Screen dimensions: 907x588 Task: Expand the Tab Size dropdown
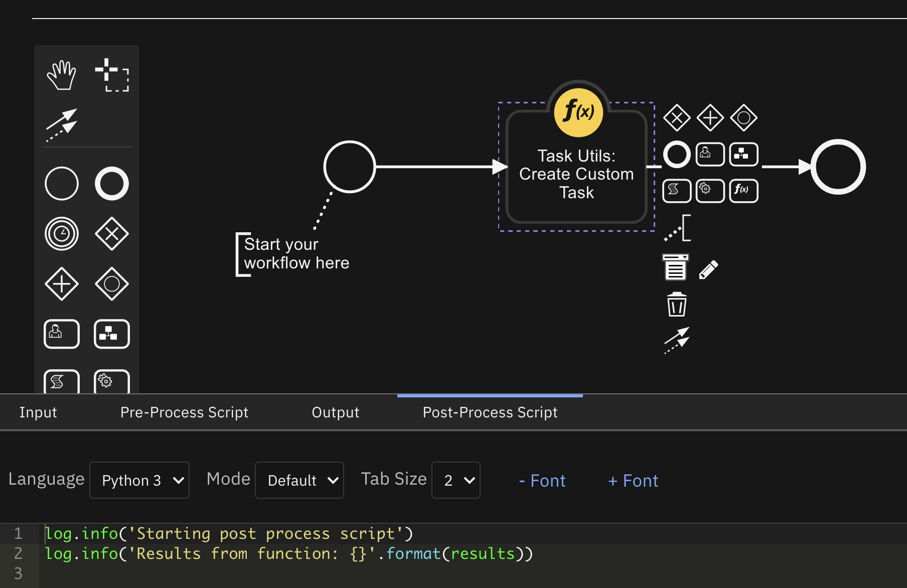click(456, 480)
